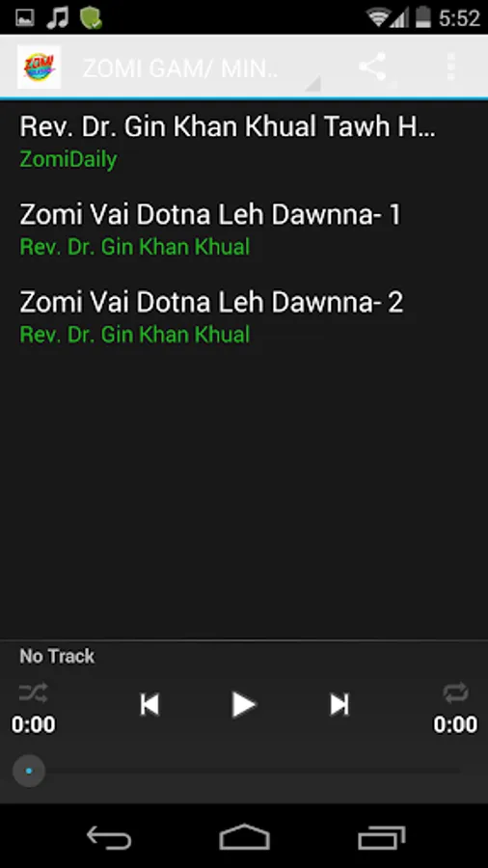Viewport: 488px width, 868px height.
Task: Toggle repeat mode
Action: [x=455, y=692]
